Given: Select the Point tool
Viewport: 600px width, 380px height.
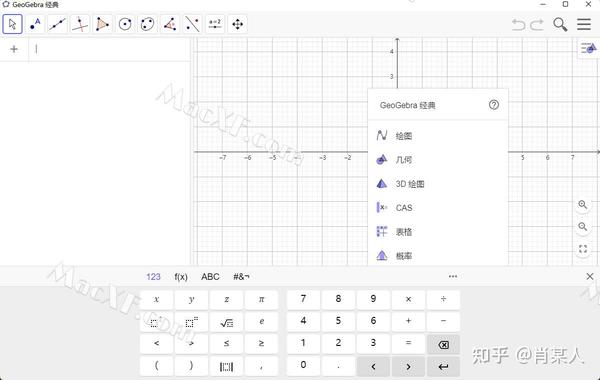Looking at the screenshot, I should click(35, 24).
